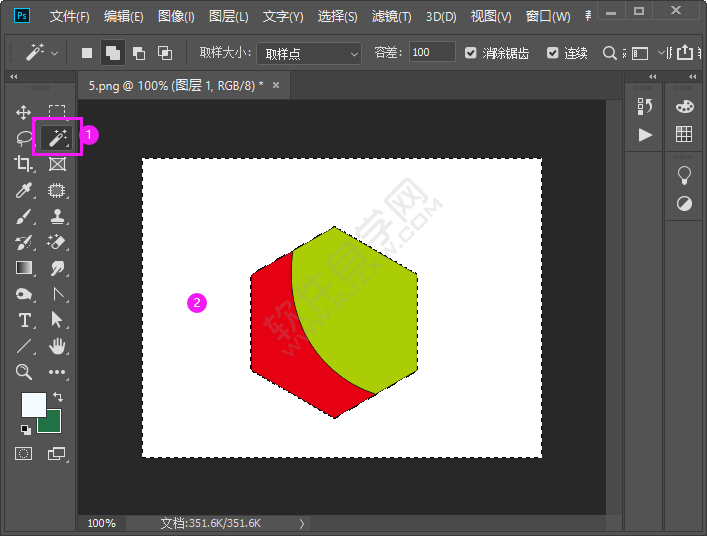
Task: Choose the Crop tool
Action: (x=24, y=164)
